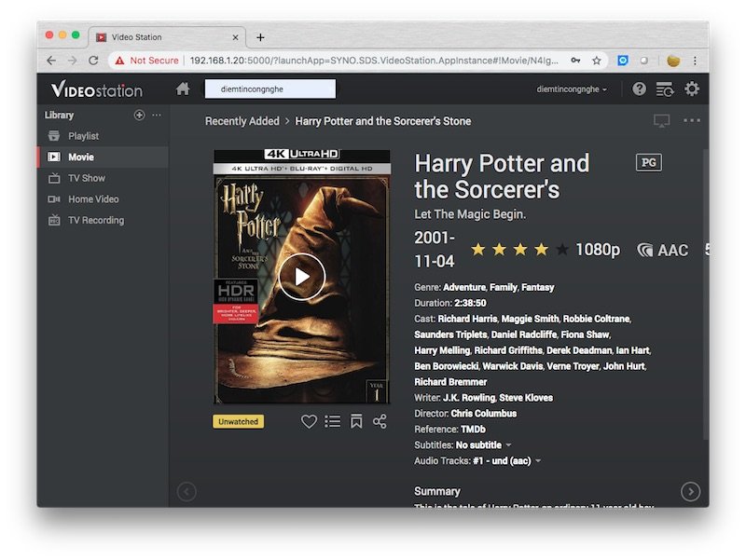Switch to the Video Station browser tab
Screen dimensions: 746x560
pos(167,37)
